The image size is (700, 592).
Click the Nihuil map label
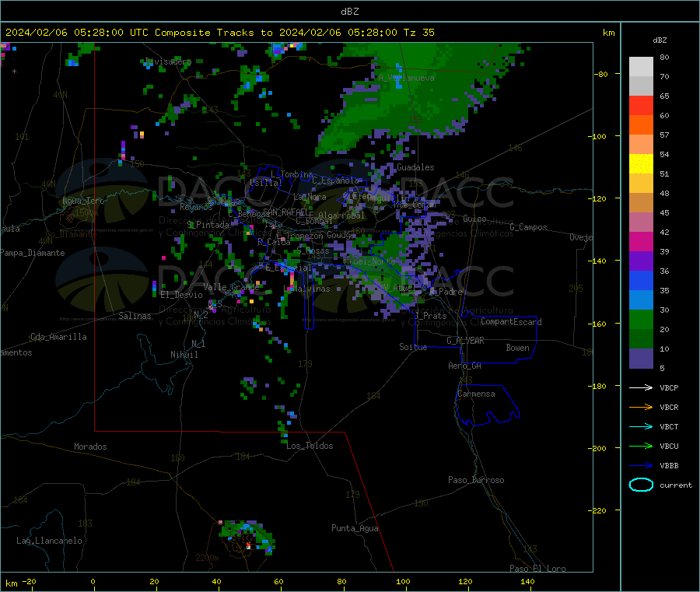(184, 355)
